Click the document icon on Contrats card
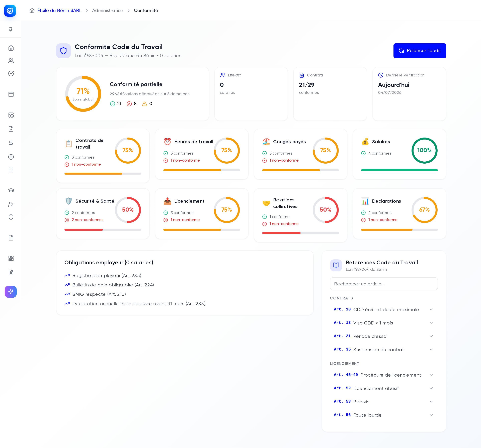This screenshot has width=481, height=448. (x=301, y=75)
